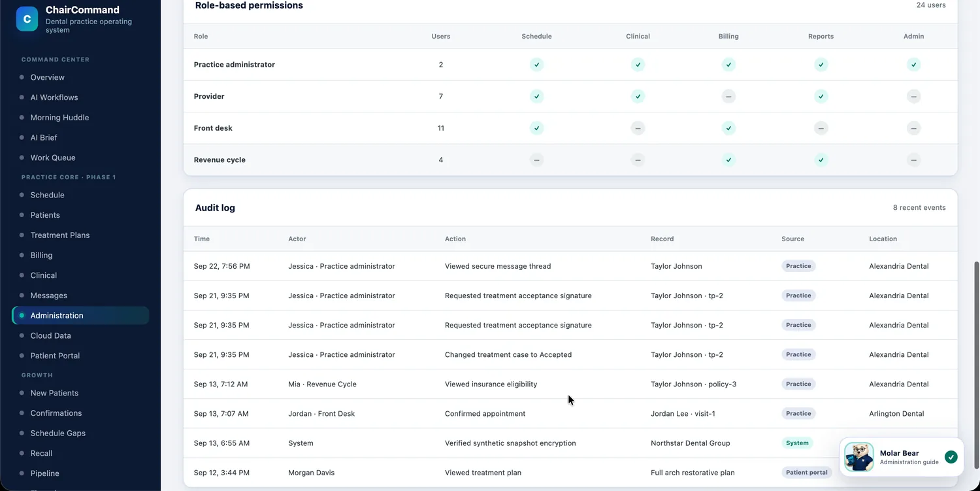Open Overview in the sidebar
980x491 pixels.
[x=80, y=77]
